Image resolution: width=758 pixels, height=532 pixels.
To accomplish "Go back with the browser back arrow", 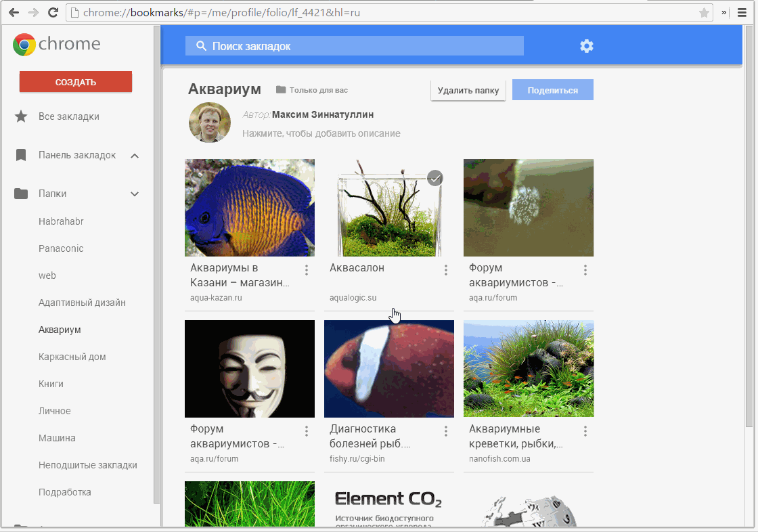I will coord(14,13).
